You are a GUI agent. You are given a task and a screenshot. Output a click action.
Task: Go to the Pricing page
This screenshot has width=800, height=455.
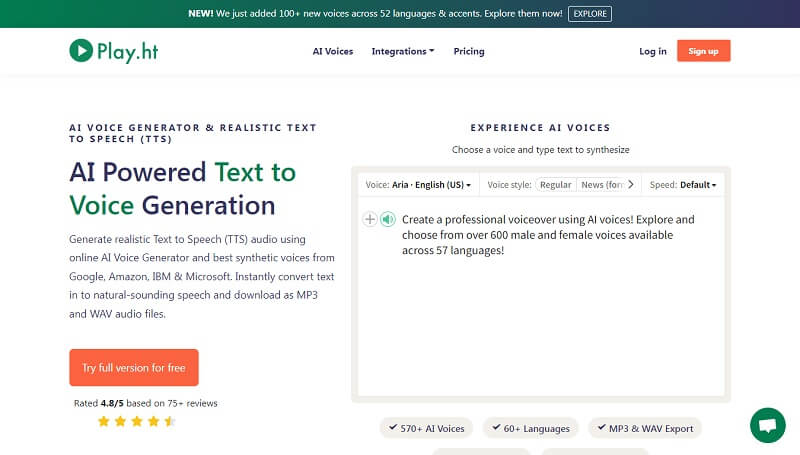tap(469, 51)
